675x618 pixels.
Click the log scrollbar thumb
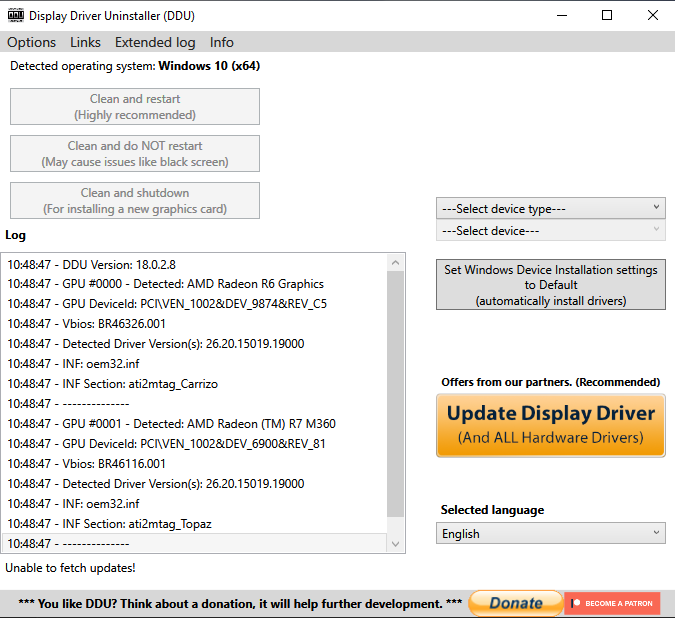(x=396, y=394)
